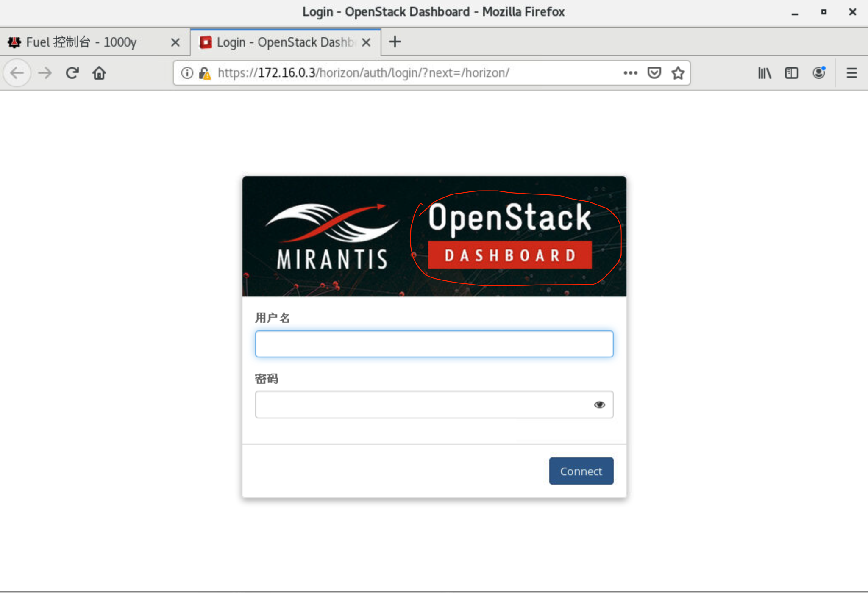Bookmark this page with the star
Viewport: 868px width, 593px height.
pyautogui.click(x=678, y=73)
